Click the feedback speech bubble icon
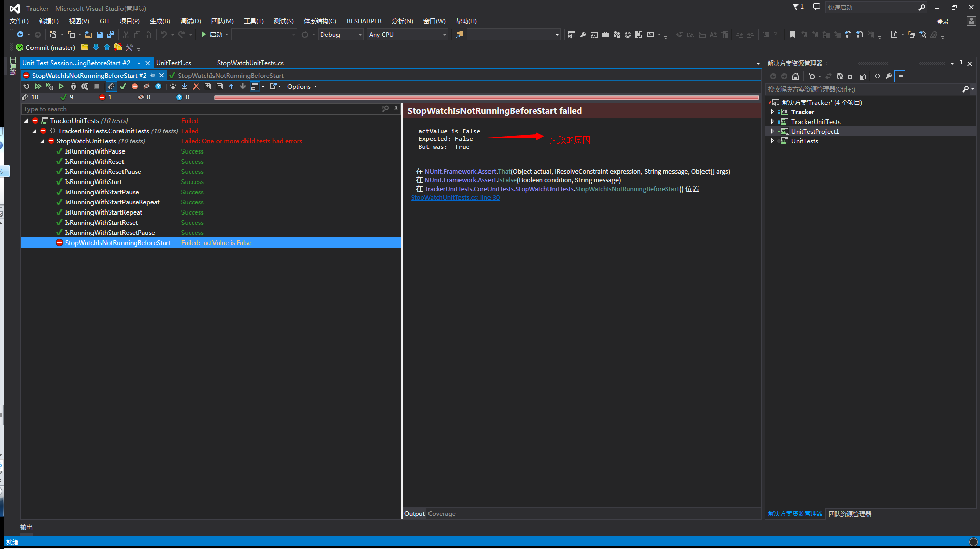 pos(816,7)
